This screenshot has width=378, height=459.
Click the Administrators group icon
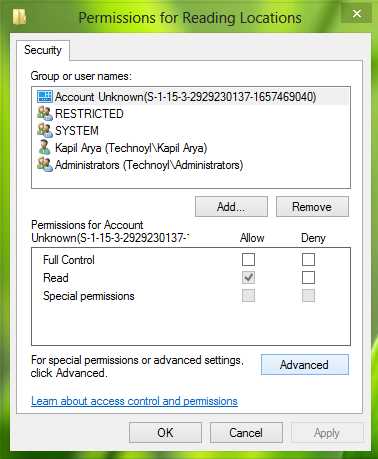tap(45, 165)
